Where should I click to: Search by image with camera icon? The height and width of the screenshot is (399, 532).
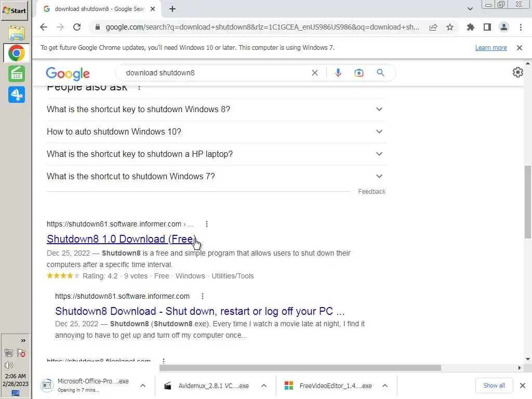coord(359,73)
